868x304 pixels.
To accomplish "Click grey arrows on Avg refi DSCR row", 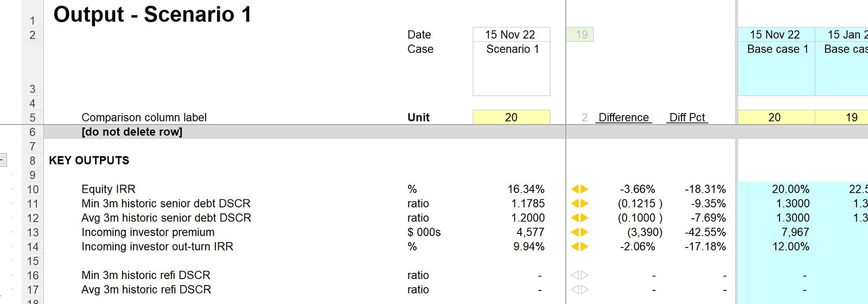I will pyautogui.click(x=579, y=290).
